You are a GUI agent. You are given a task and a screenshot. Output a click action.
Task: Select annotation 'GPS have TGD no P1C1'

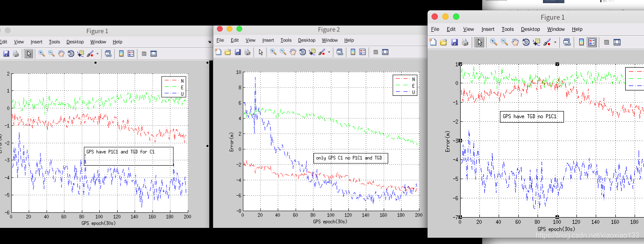coord(532,116)
